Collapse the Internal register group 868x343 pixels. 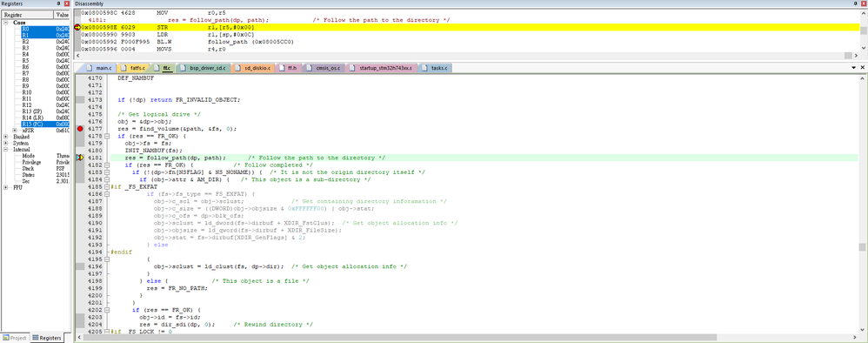(x=6, y=150)
